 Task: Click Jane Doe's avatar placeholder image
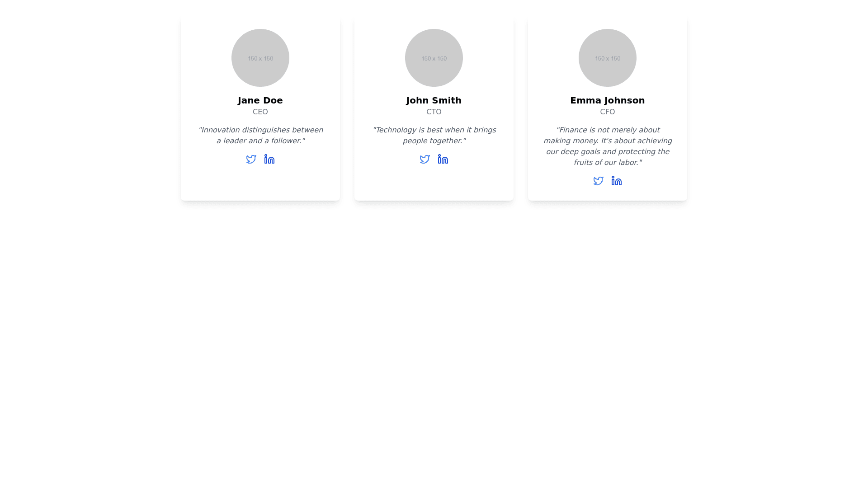coord(260,58)
